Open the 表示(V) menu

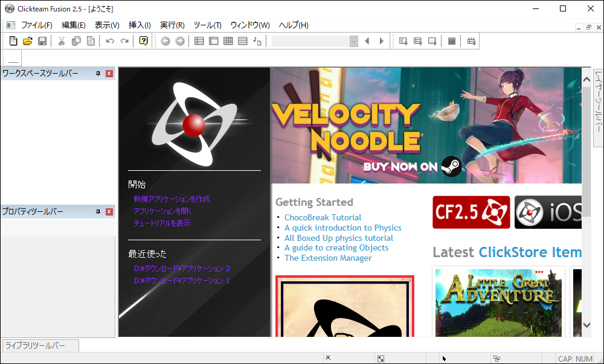click(x=107, y=25)
